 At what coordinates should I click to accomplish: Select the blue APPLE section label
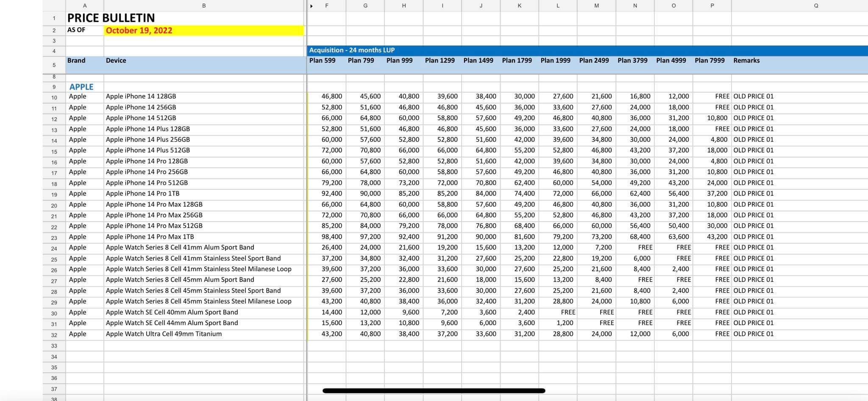[x=81, y=87]
